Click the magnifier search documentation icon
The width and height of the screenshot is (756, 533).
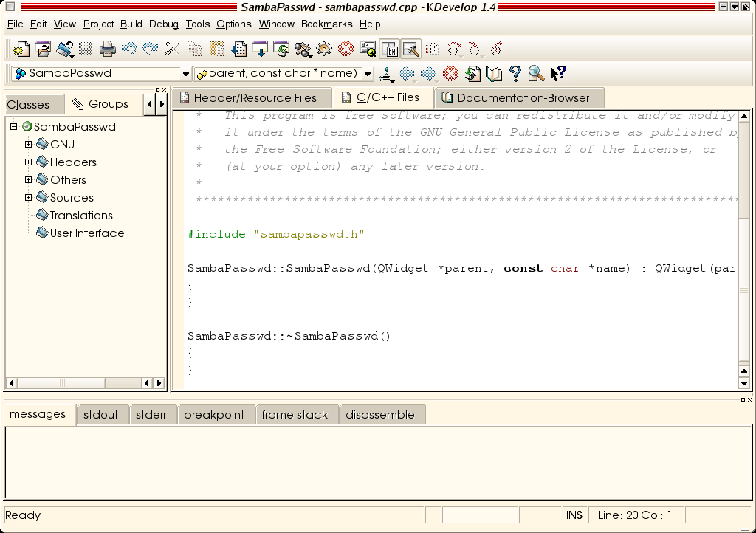[536, 74]
